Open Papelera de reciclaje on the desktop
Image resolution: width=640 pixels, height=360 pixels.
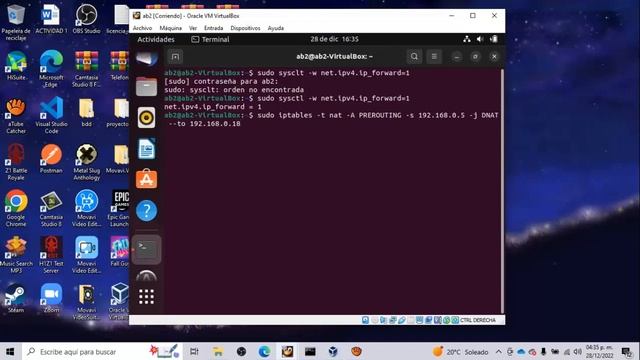(16, 22)
